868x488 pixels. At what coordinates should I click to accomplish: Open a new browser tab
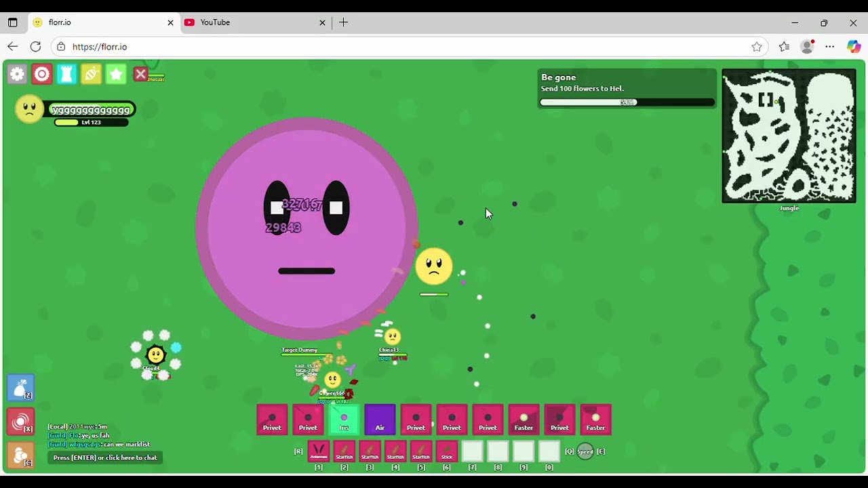(344, 22)
